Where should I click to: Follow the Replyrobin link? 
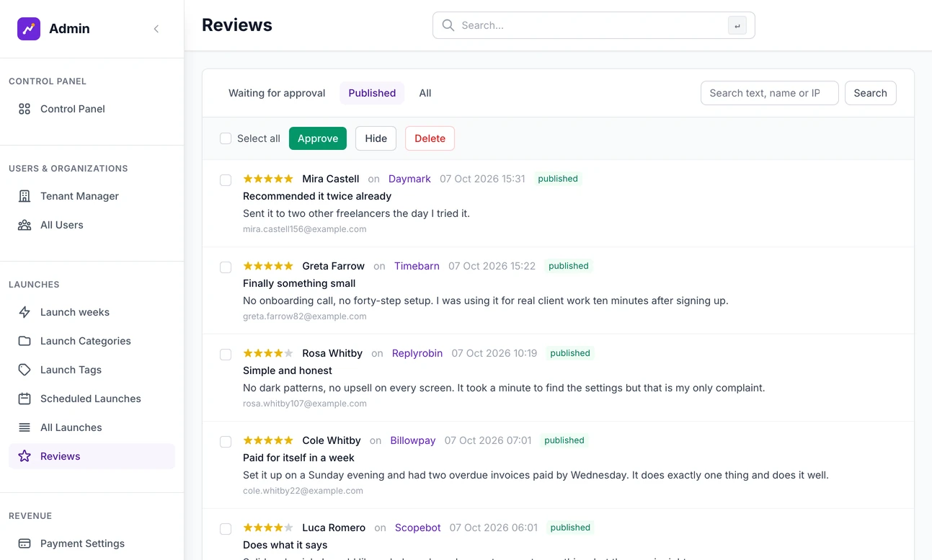pyautogui.click(x=417, y=353)
